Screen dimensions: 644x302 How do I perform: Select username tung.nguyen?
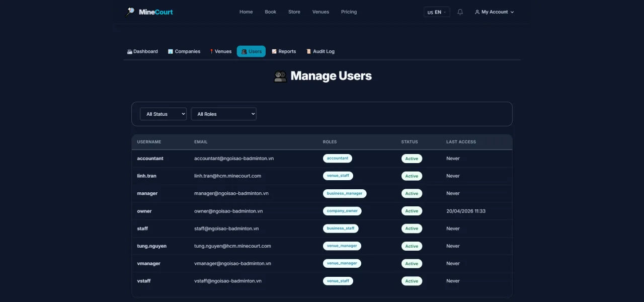click(151, 246)
